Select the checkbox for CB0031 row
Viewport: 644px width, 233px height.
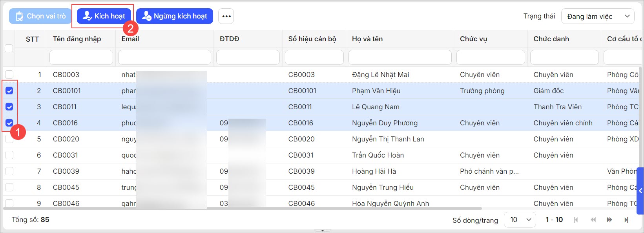[x=9, y=155]
